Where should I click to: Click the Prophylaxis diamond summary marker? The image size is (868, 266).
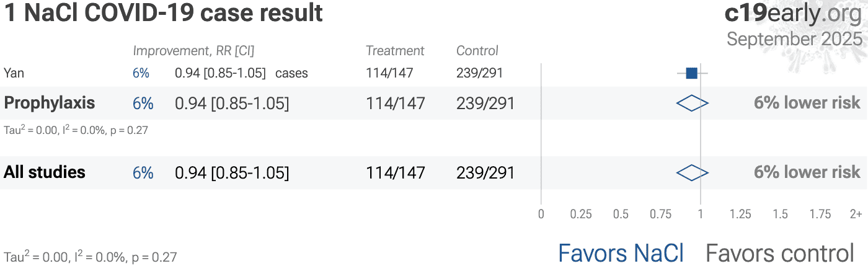(692, 104)
